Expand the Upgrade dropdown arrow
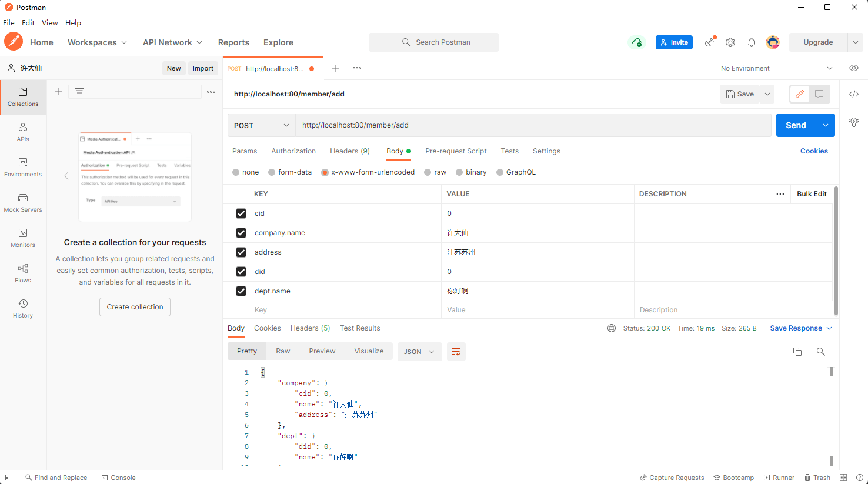The image size is (868, 484). click(855, 42)
